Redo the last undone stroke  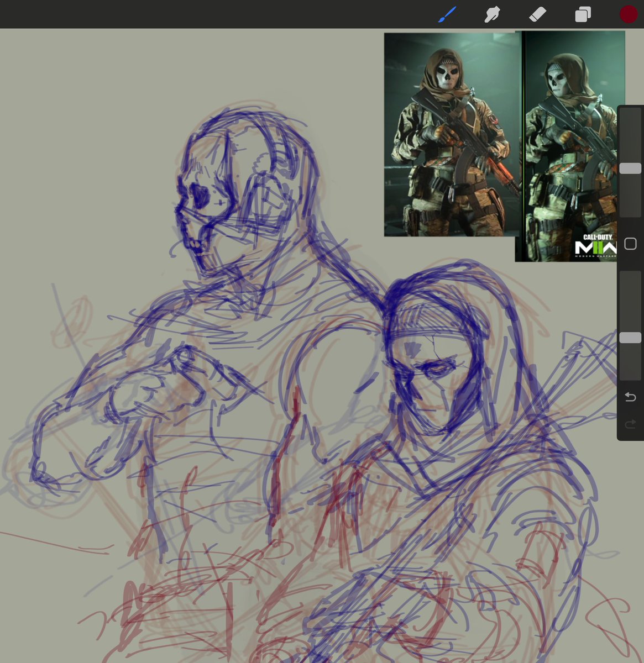pyautogui.click(x=630, y=424)
